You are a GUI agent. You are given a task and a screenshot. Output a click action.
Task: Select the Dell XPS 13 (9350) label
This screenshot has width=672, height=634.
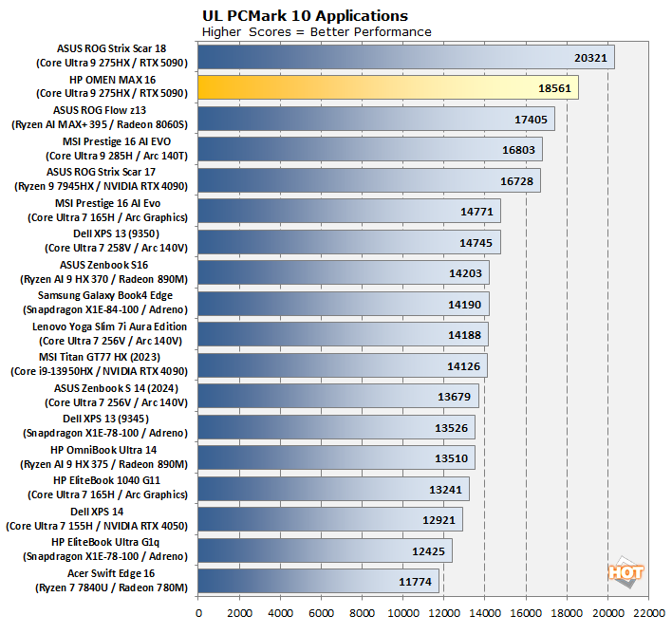coord(116,241)
